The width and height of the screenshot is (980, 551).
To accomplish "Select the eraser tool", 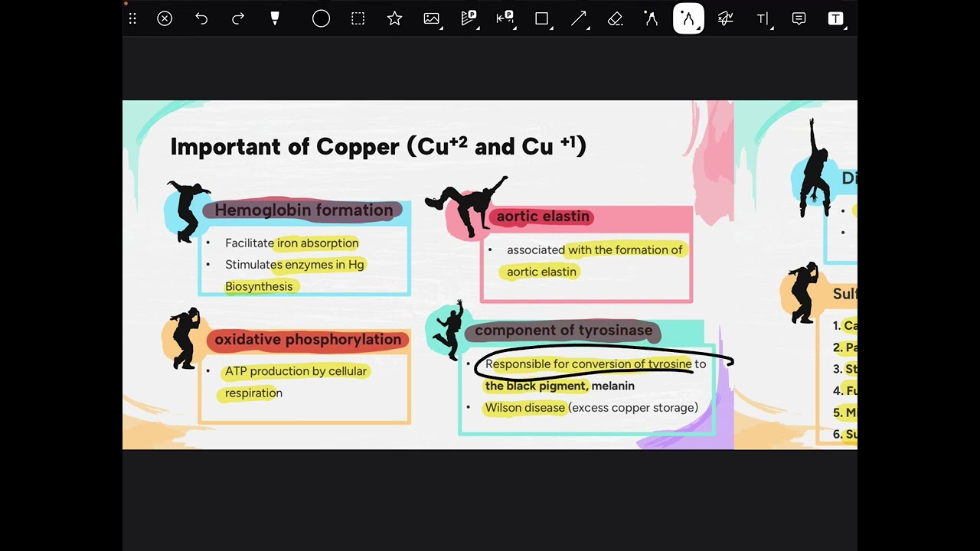I will 616,18.
